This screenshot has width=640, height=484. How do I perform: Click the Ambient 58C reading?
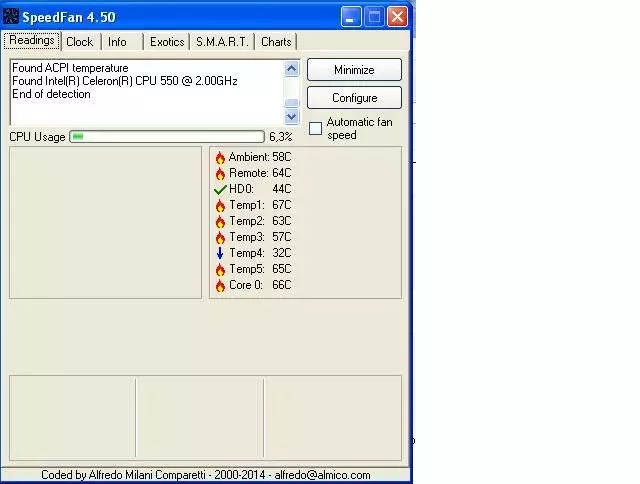click(260, 157)
